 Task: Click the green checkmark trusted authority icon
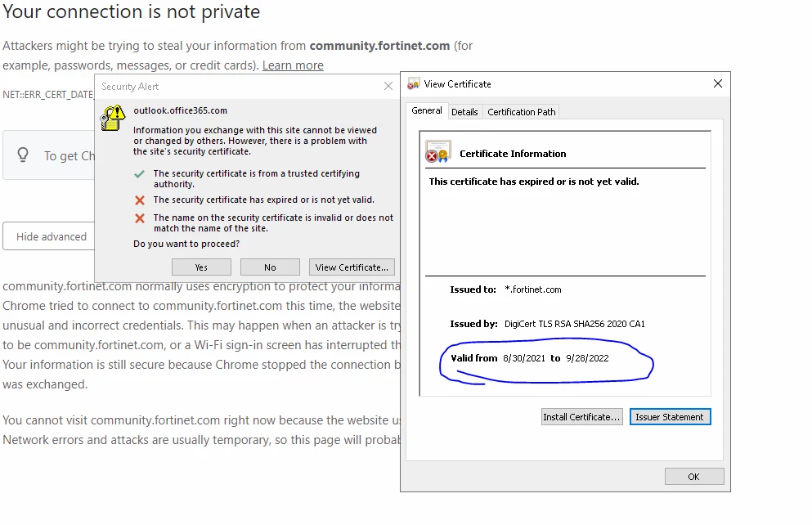pyautogui.click(x=139, y=174)
